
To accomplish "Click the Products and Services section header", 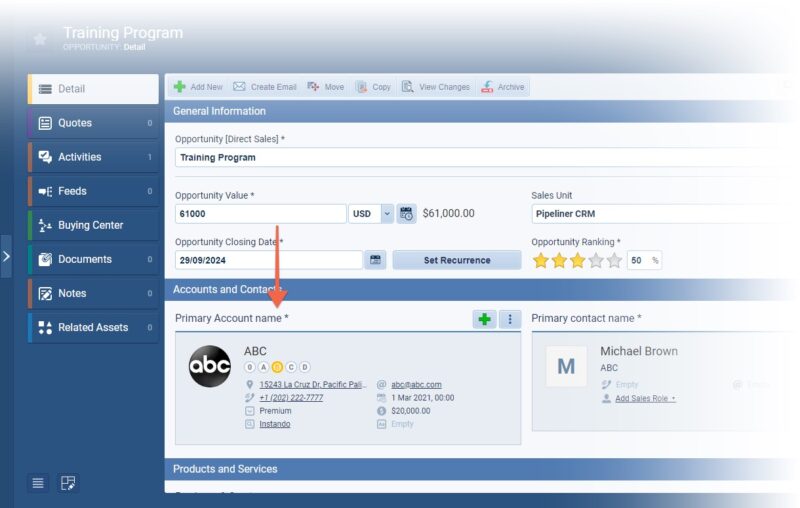I will (x=480, y=469).
